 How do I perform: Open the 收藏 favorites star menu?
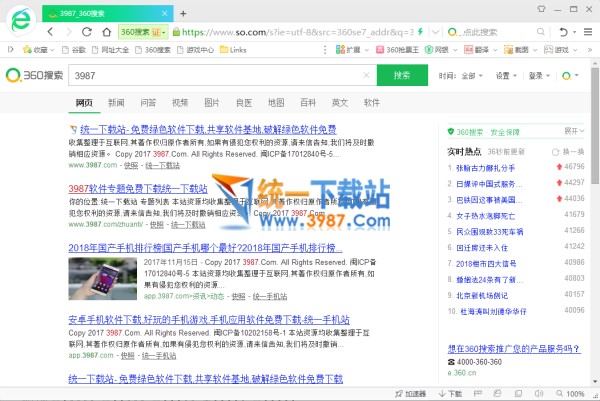click(38, 50)
